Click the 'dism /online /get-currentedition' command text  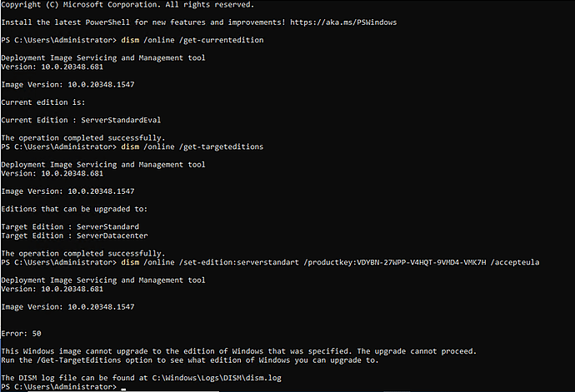(x=192, y=40)
